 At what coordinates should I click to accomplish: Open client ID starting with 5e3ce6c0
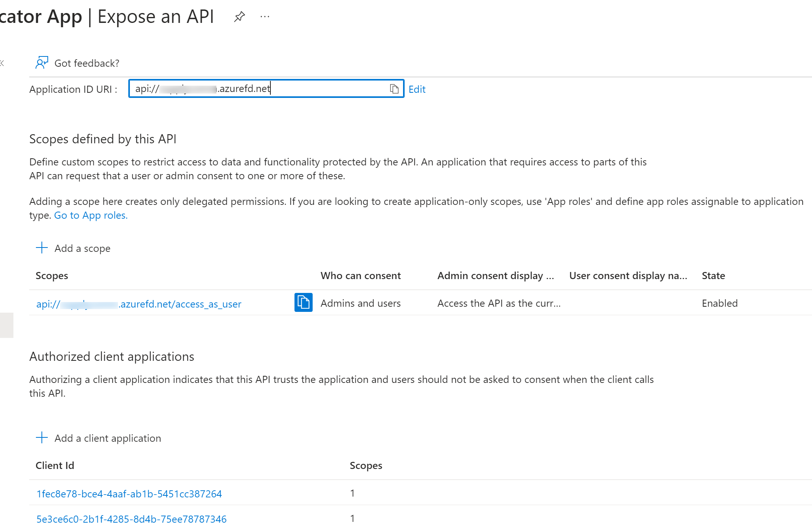coord(131,519)
